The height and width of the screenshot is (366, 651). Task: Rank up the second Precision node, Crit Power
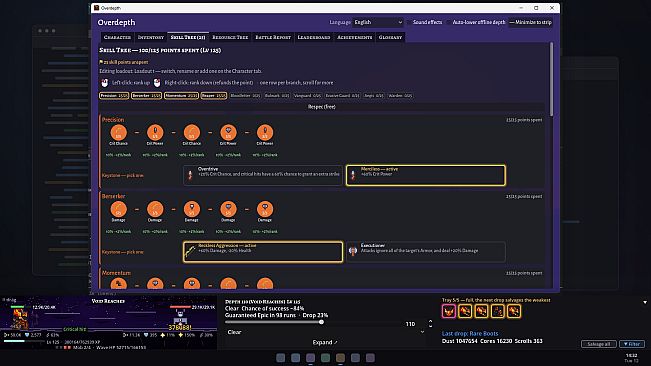point(155,133)
